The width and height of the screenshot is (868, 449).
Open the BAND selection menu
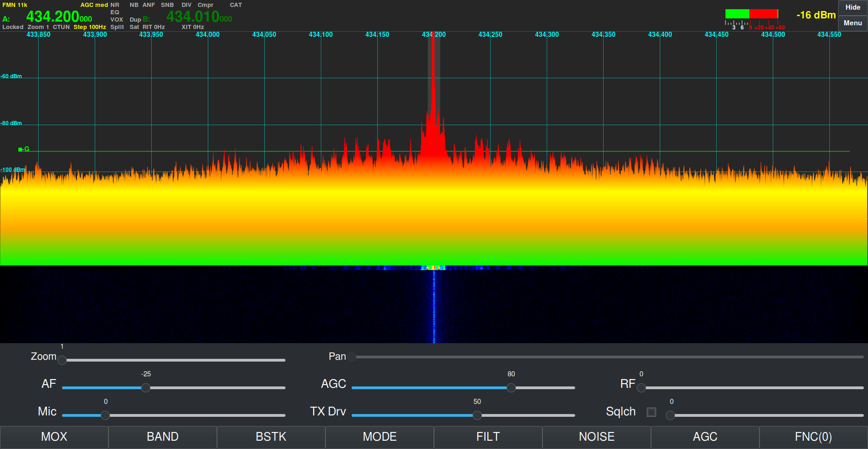point(163,437)
